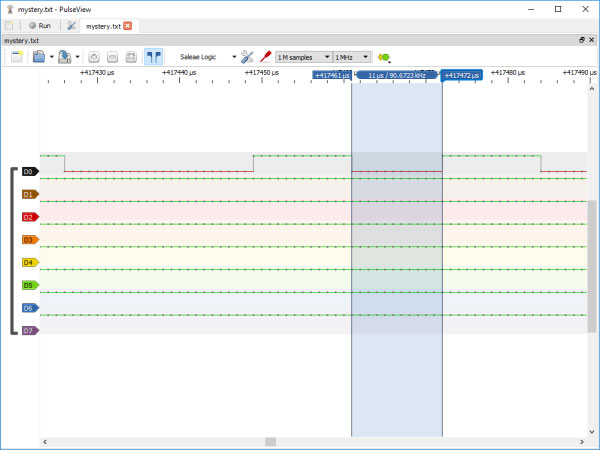The width and height of the screenshot is (600, 450).
Task: Click the +417430 µs ruler label
Action: [x=97, y=72]
